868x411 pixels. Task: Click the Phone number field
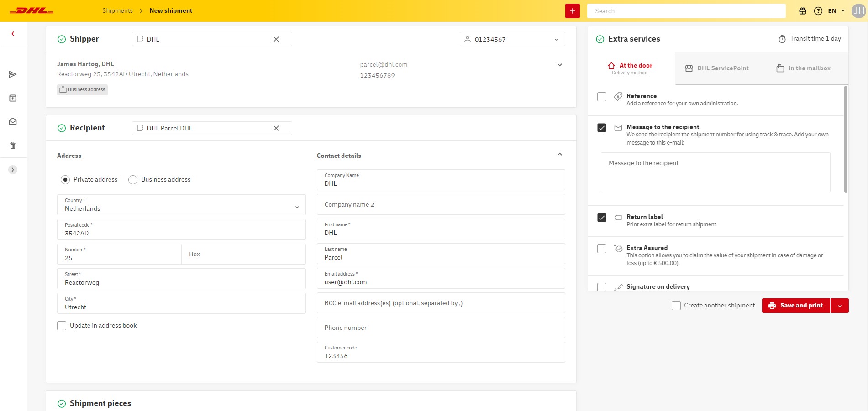coord(441,328)
